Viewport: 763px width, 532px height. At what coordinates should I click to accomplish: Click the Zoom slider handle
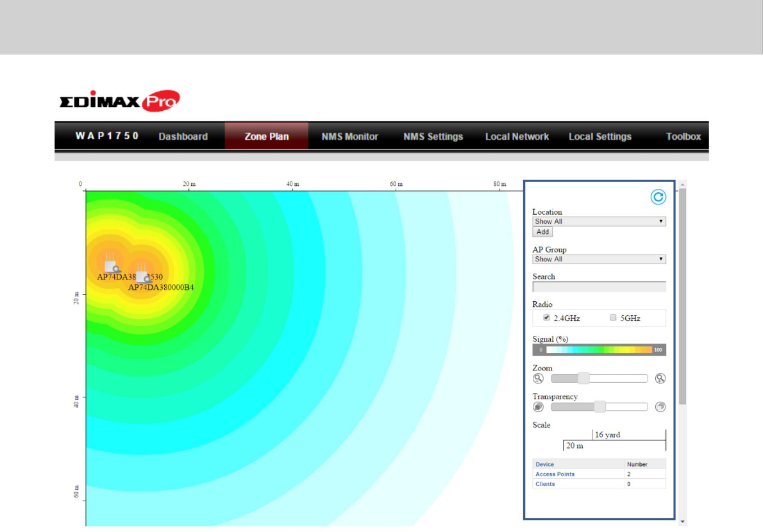(x=583, y=378)
